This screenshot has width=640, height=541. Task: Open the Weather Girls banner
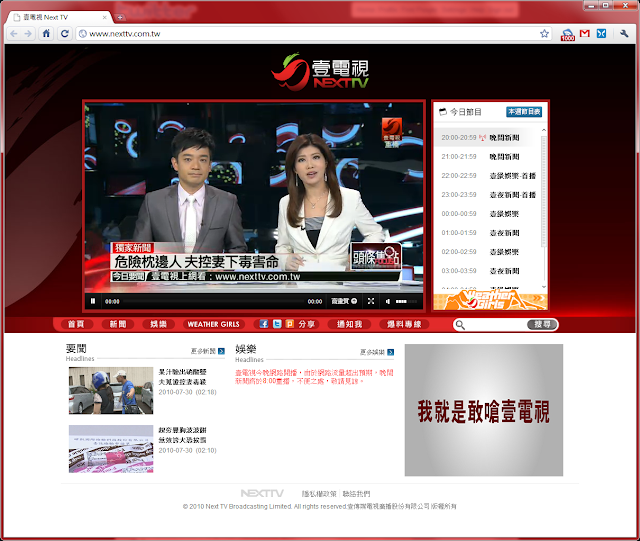tap(490, 301)
